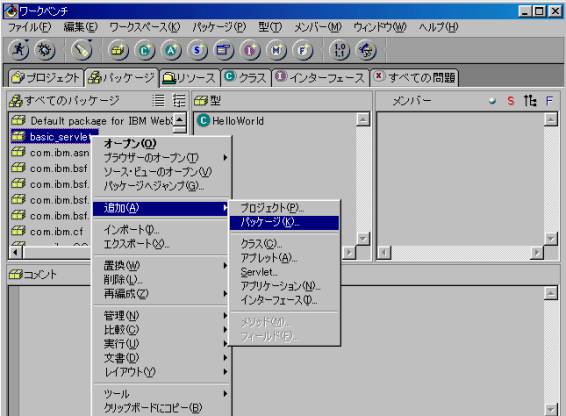Screen dimensions: 566x416
Task: Open the ワークスペース(K) menu
Action: pyautogui.click(x=145, y=27)
